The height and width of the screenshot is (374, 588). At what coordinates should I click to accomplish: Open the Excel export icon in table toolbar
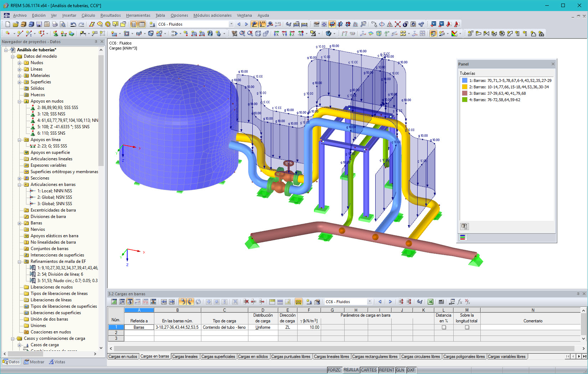[431, 301]
